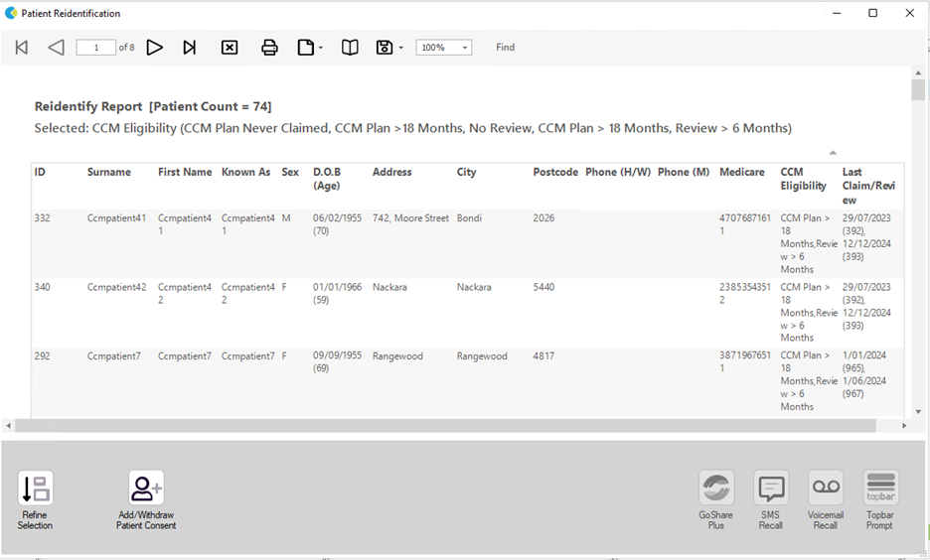The height and width of the screenshot is (560, 930).
Task: Click the page number field
Action: pyautogui.click(x=96, y=48)
